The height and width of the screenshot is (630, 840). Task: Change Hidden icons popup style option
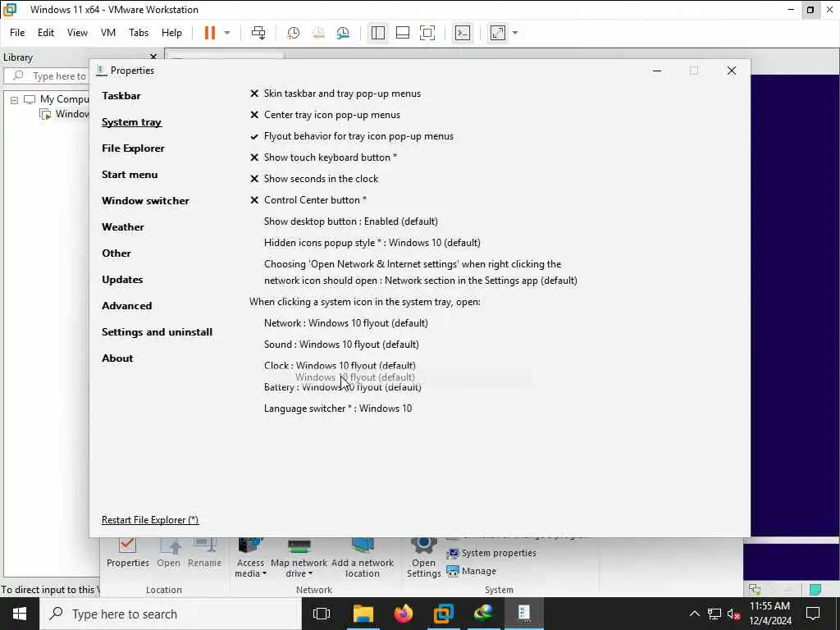coord(372,243)
